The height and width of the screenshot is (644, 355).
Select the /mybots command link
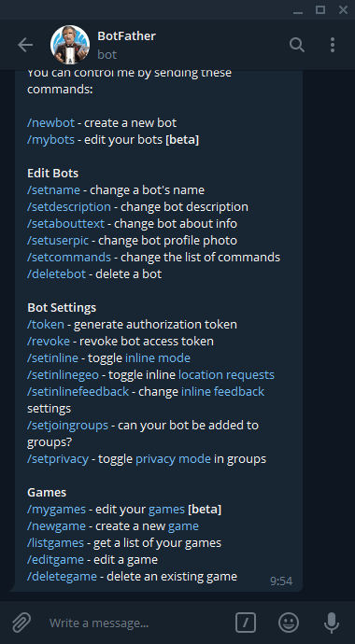click(x=51, y=140)
